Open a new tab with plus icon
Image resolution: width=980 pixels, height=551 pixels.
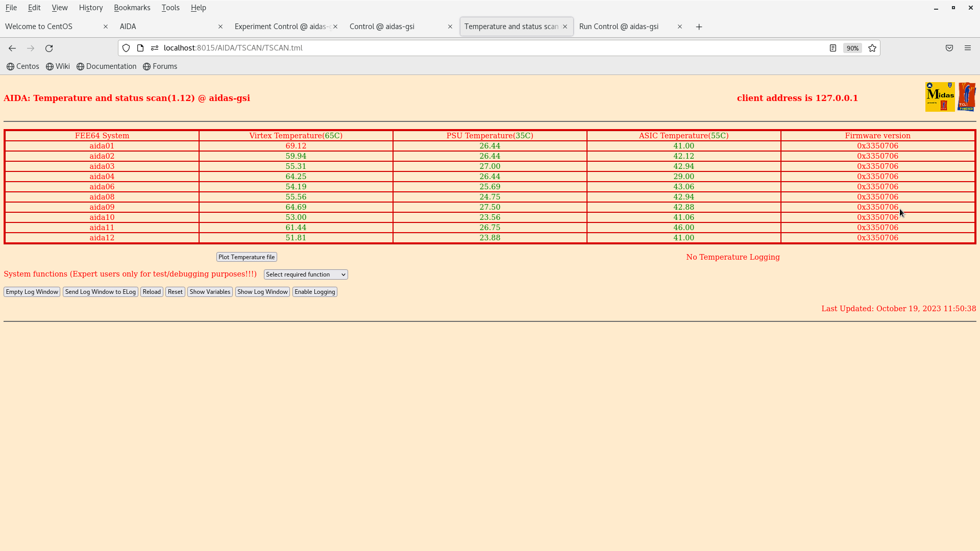[699, 27]
